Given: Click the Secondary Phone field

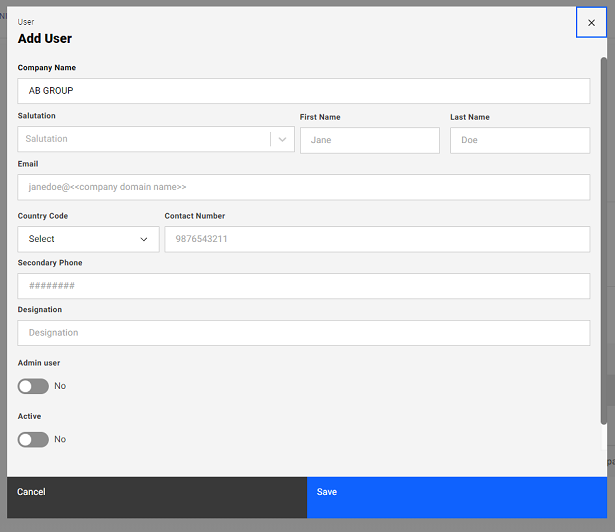Looking at the screenshot, I should [303, 286].
